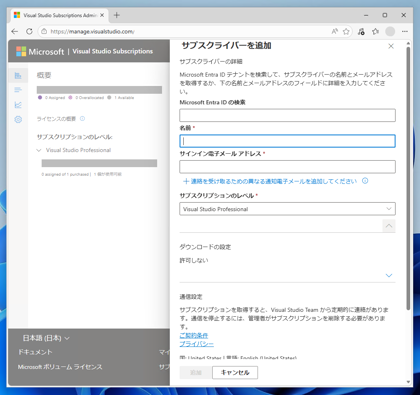Click the ライセンスの概要 text
The image size is (420, 395).
[56, 119]
